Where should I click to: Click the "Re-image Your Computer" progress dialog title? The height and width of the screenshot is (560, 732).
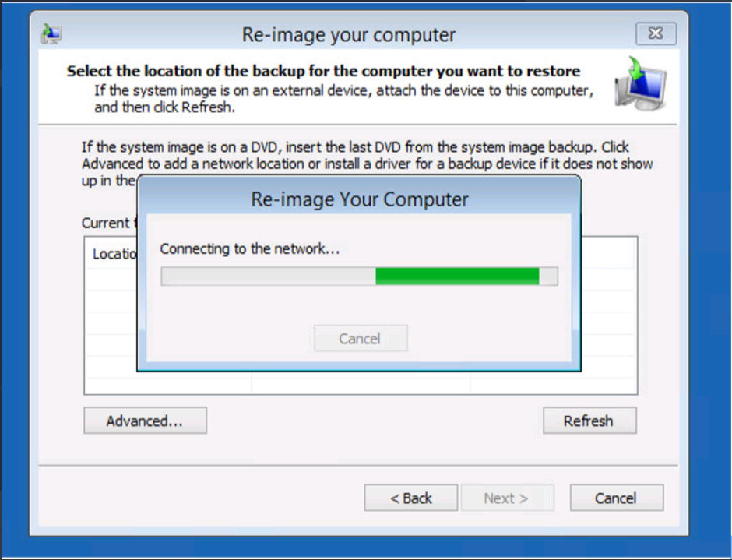(360, 199)
